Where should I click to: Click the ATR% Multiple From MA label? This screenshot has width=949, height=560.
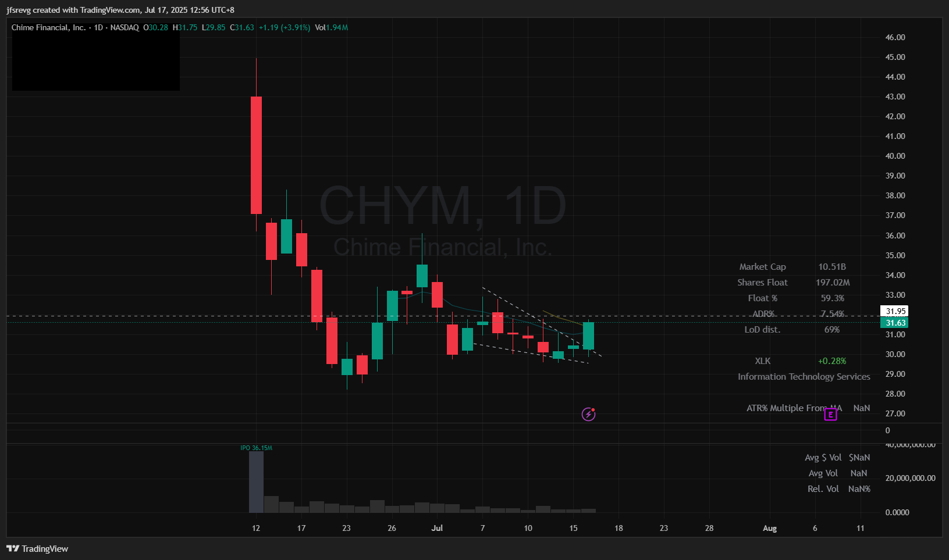click(794, 408)
